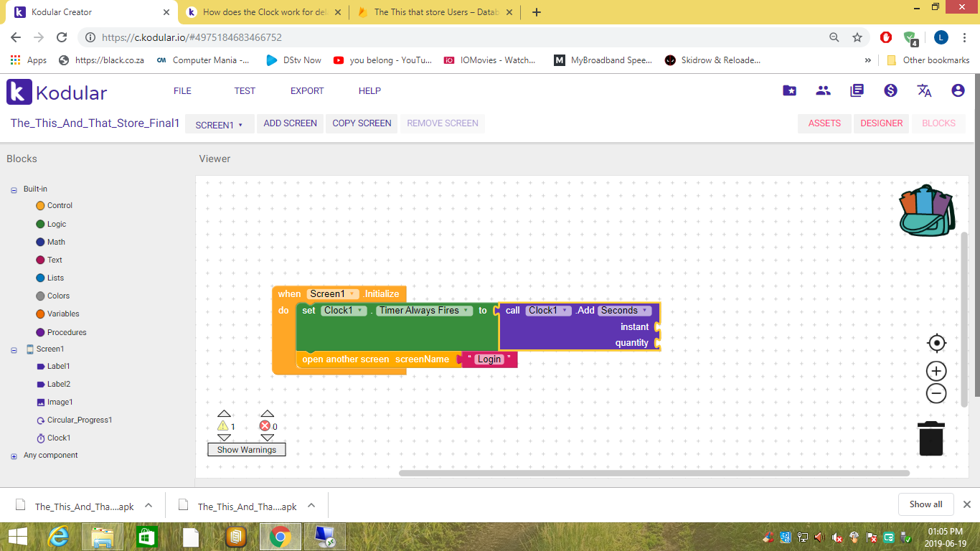Open the SCREEN1 screen selector dropdown

pyautogui.click(x=219, y=124)
